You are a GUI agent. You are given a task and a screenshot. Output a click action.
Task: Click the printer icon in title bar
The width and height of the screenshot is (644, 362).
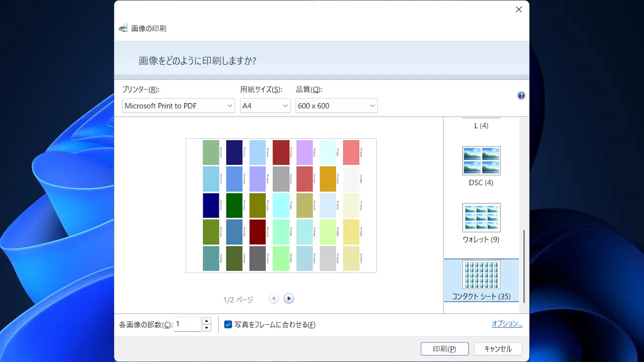pyautogui.click(x=123, y=28)
